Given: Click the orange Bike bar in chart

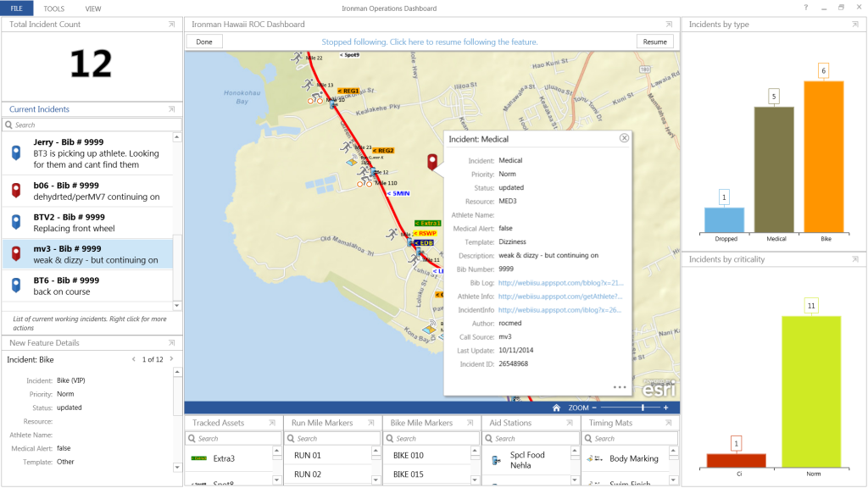Looking at the screenshot, I should (x=824, y=157).
